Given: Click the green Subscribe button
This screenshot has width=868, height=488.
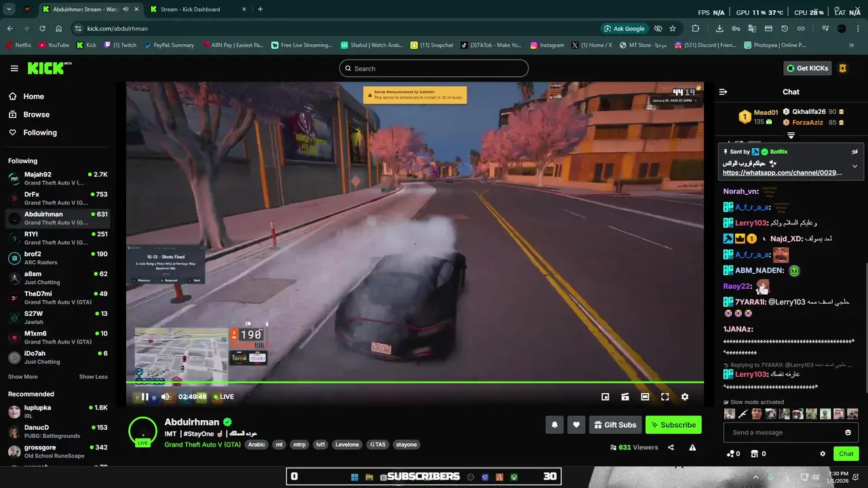Looking at the screenshot, I should coord(673,425).
